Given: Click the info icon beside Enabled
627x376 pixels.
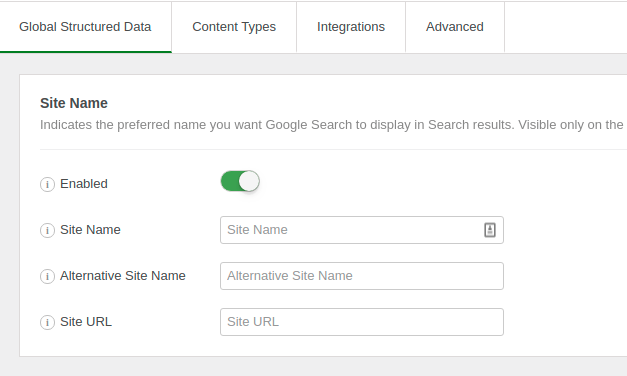Looking at the screenshot, I should (x=47, y=184).
